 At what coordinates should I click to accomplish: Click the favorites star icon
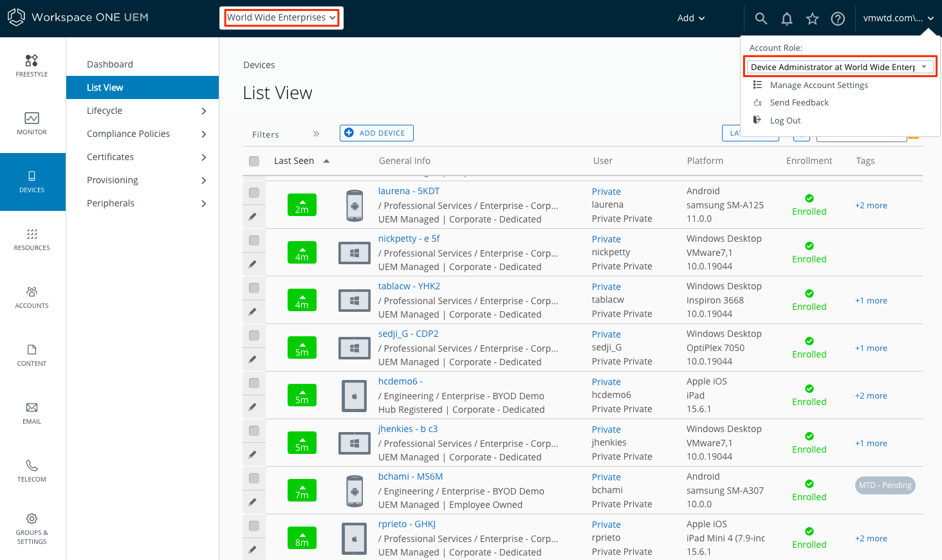[812, 19]
